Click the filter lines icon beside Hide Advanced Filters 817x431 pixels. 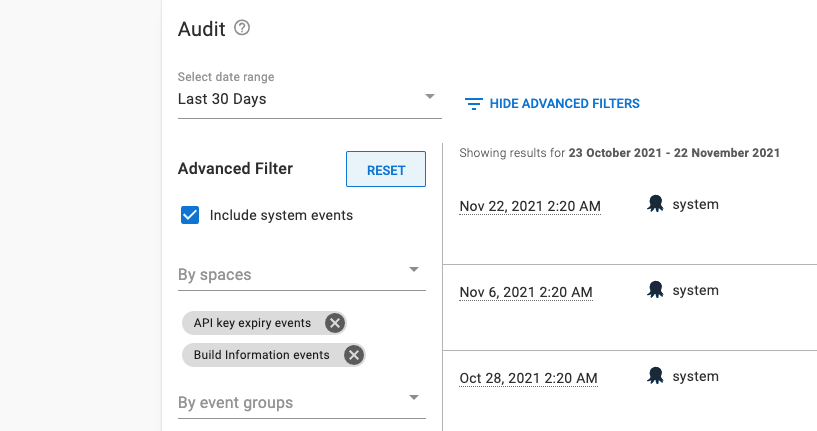pos(474,104)
